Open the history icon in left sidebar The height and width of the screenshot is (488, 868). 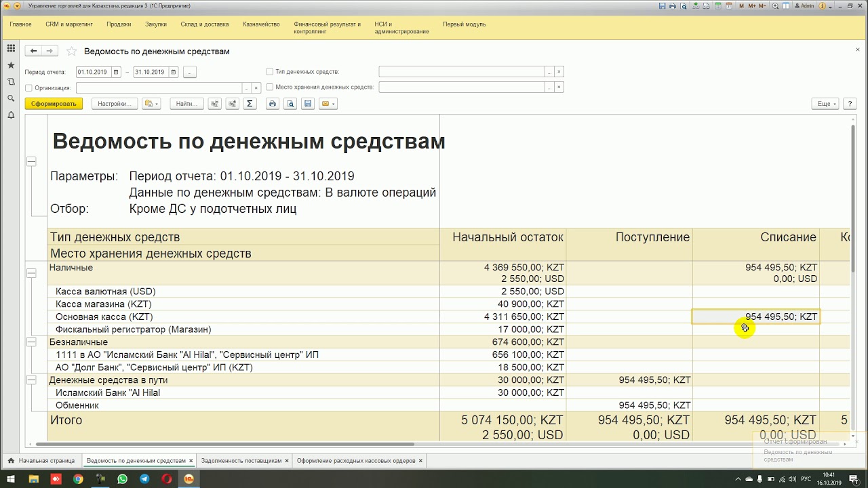click(11, 81)
